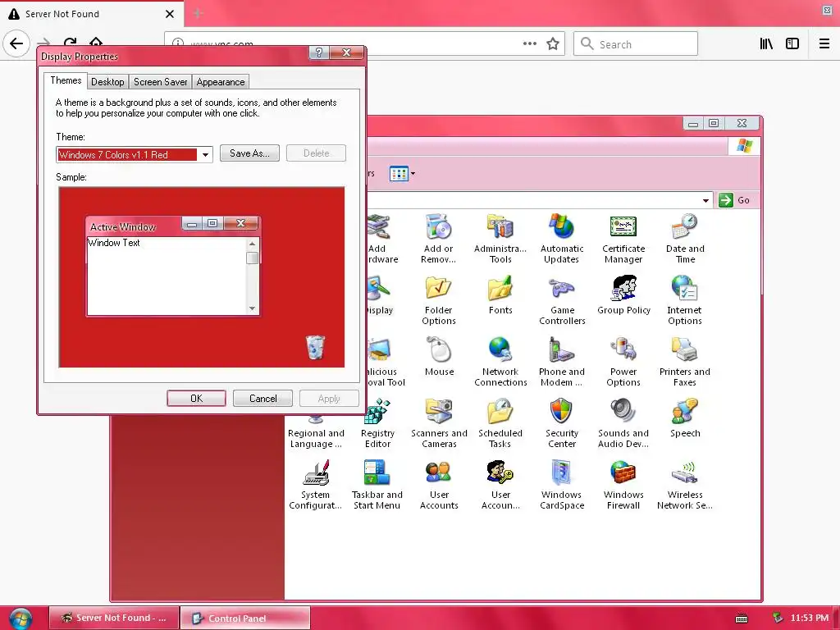Click Cancel in Display Properties

[263, 398]
